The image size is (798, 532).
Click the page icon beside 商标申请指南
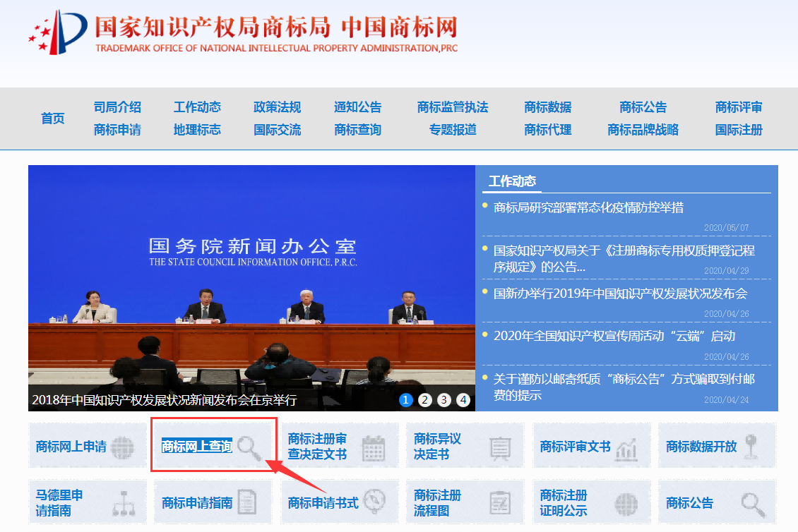tap(247, 502)
